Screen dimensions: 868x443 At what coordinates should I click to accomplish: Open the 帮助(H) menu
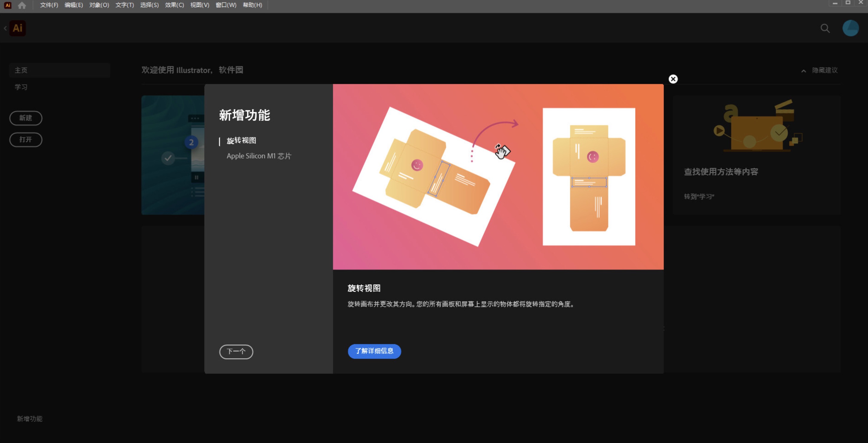coord(252,5)
